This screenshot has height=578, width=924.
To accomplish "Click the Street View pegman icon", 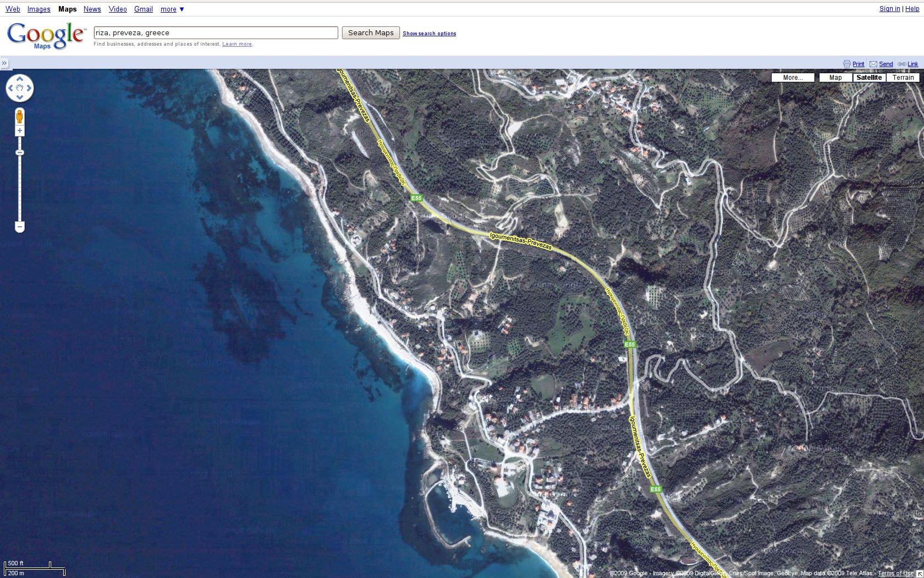I will [20, 117].
